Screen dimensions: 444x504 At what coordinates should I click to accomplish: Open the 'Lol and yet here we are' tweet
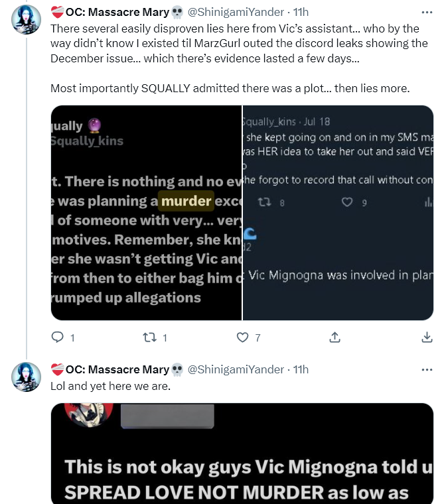click(110, 385)
